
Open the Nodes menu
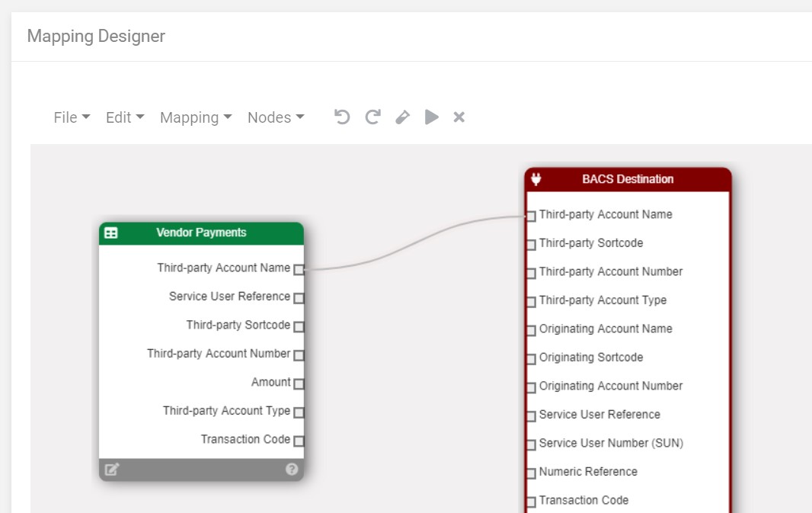[276, 117]
